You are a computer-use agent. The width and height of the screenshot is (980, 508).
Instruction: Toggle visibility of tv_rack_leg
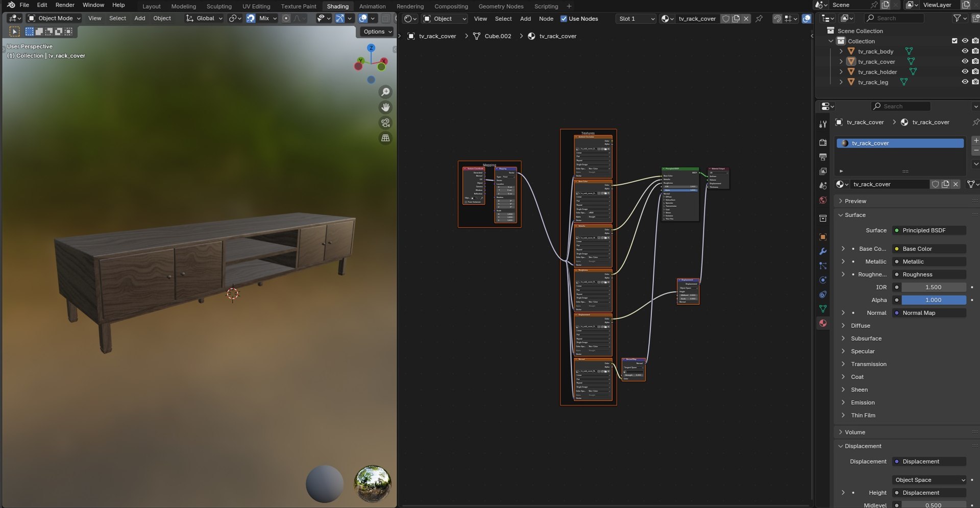pyautogui.click(x=965, y=82)
